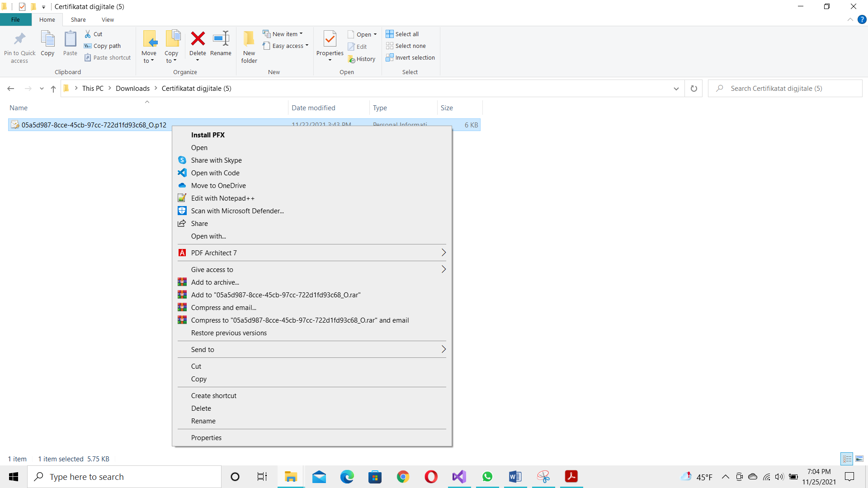Select Open with Code menu entry
868x488 pixels.
(312, 173)
